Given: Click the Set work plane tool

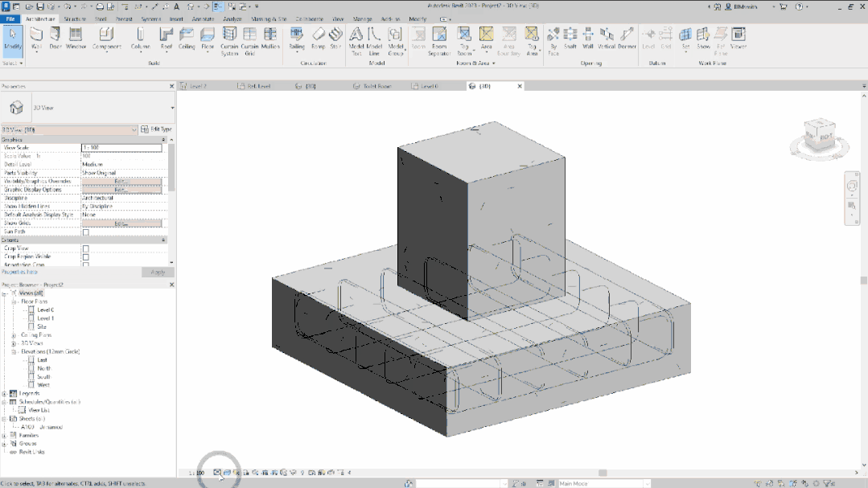Looking at the screenshot, I should coord(685,39).
